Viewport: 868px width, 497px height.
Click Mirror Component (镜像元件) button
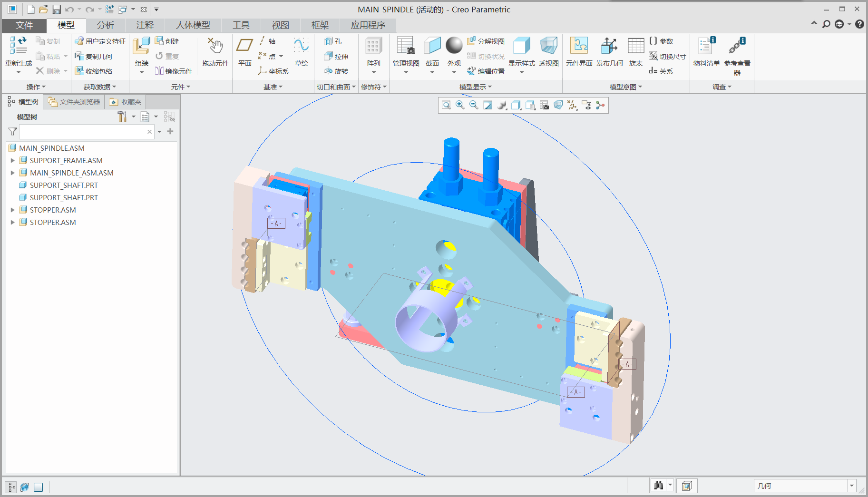[174, 71]
